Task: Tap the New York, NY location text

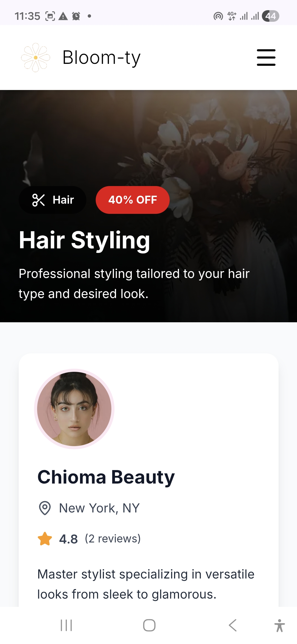Action: tap(99, 508)
